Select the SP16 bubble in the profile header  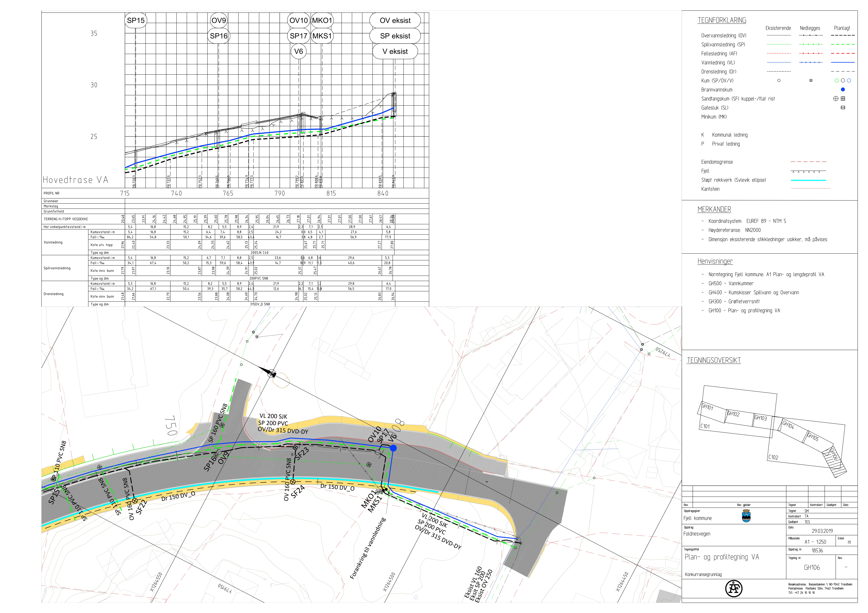tap(219, 36)
